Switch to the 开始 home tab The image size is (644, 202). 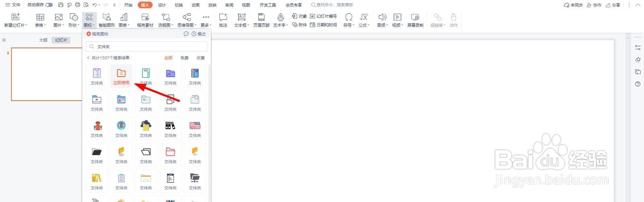click(x=128, y=5)
